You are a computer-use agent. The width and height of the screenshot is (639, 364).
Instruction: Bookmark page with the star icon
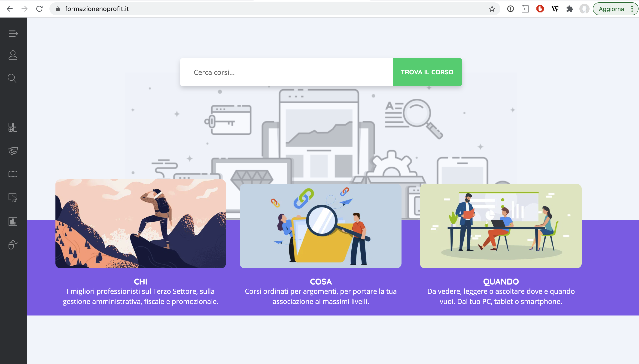click(x=492, y=9)
